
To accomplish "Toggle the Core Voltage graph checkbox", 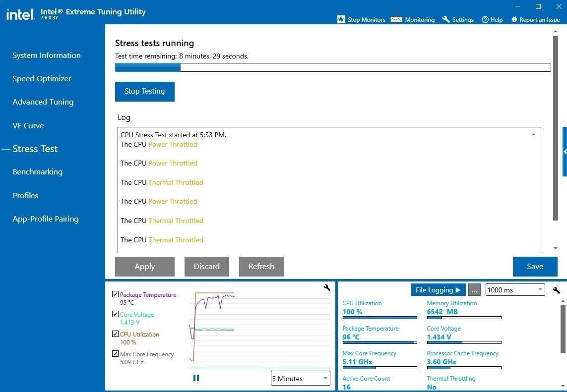I will [116, 314].
